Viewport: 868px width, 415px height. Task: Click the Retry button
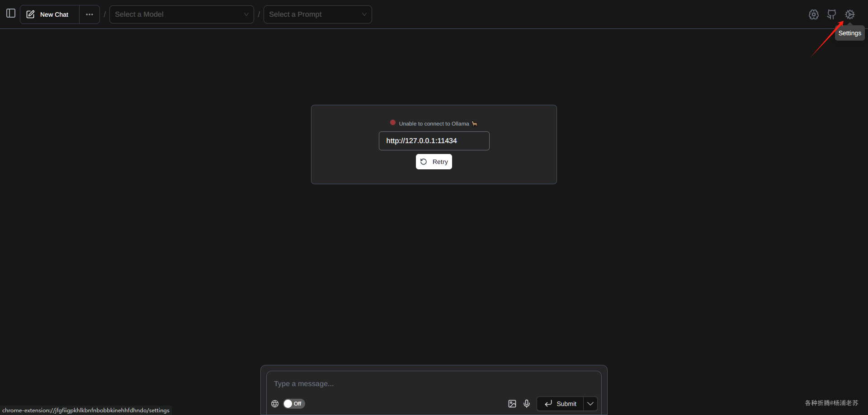point(434,162)
